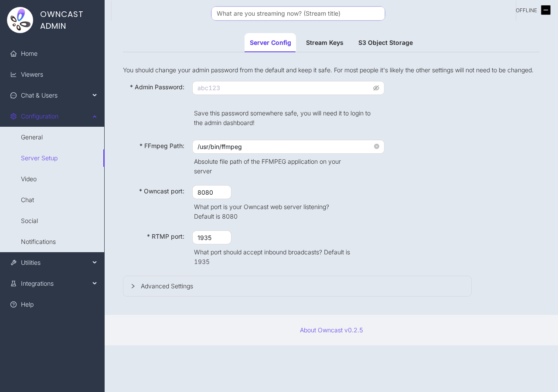Switch to Stream Keys tab
Image resolution: width=558 pixels, height=392 pixels.
tap(325, 43)
